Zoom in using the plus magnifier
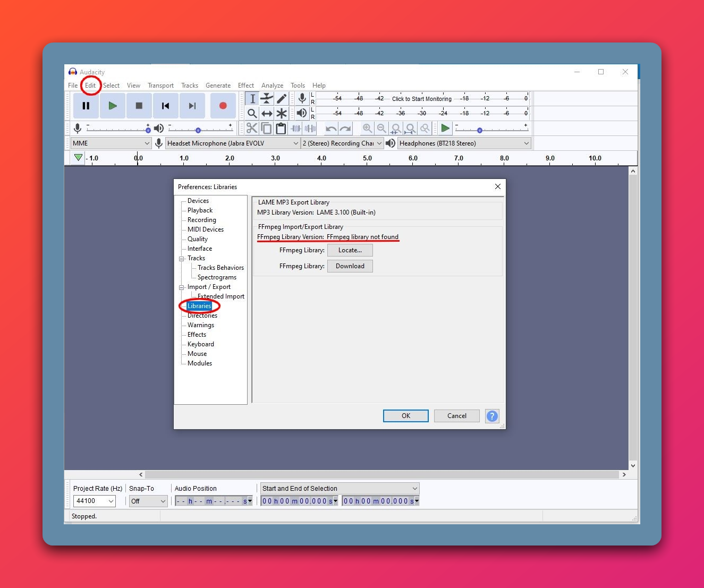This screenshot has height=588, width=704. (x=367, y=128)
